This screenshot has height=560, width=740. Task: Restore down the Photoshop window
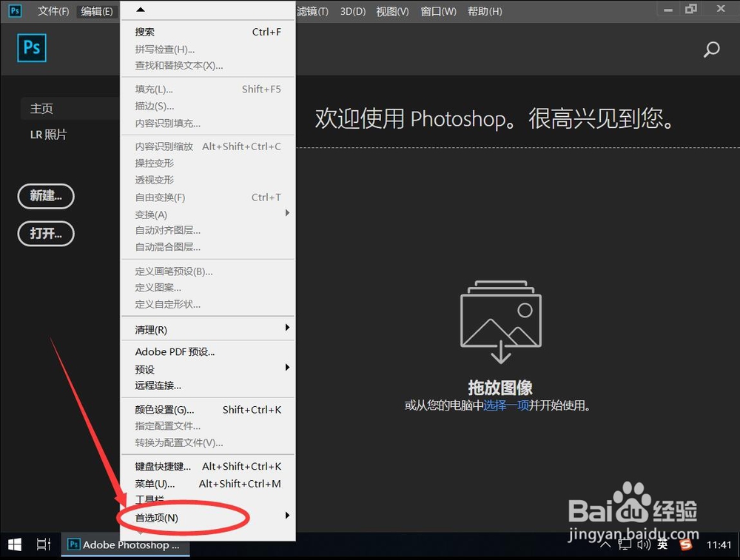click(691, 9)
